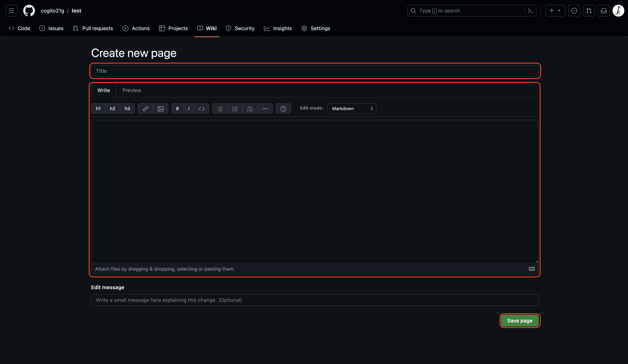The width and height of the screenshot is (628, 364).
Task: Apply h2 heading formatting
Action: tap(112, 108)
